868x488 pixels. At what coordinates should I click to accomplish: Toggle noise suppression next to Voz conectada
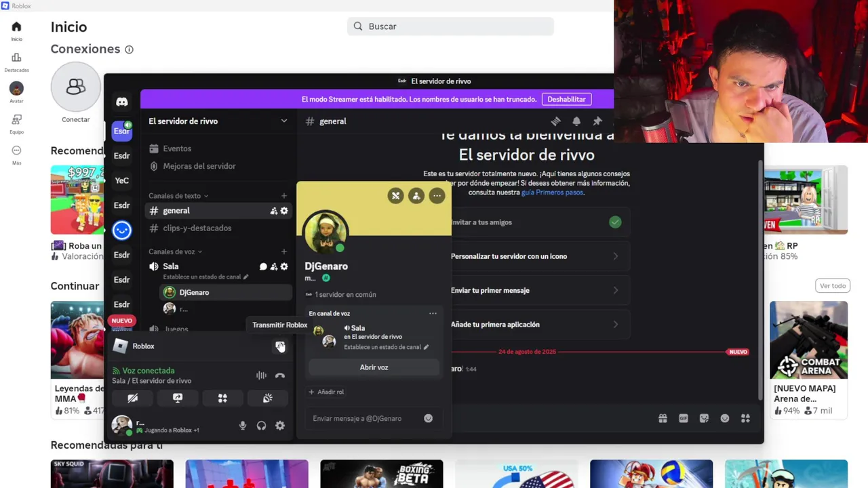pos(261,375)
